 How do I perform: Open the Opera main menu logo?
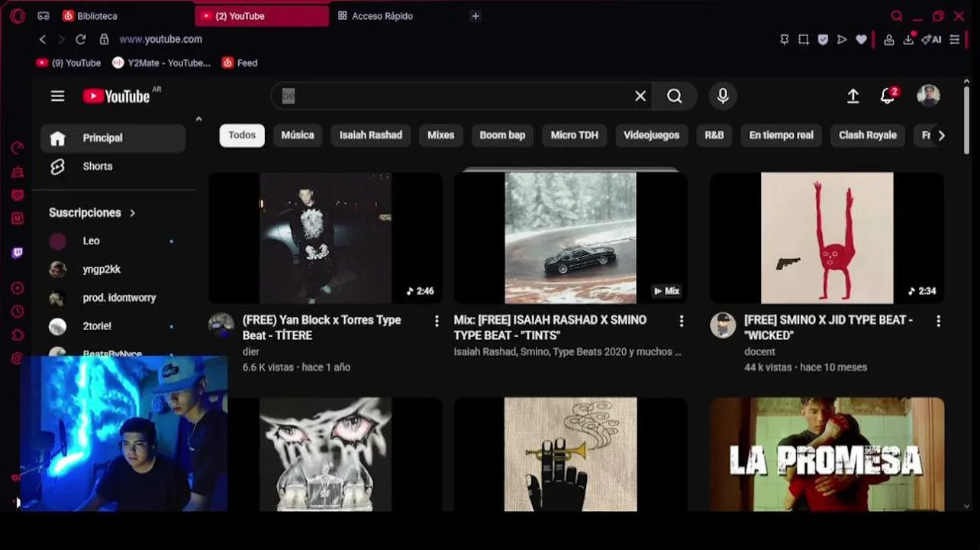pyautogui.click(x=18, y=16)
